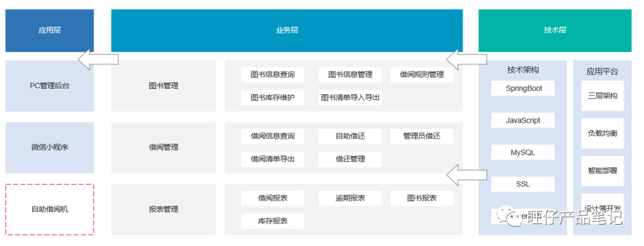
Task: Click the 报表管理 module box
Action: point(163,209)
